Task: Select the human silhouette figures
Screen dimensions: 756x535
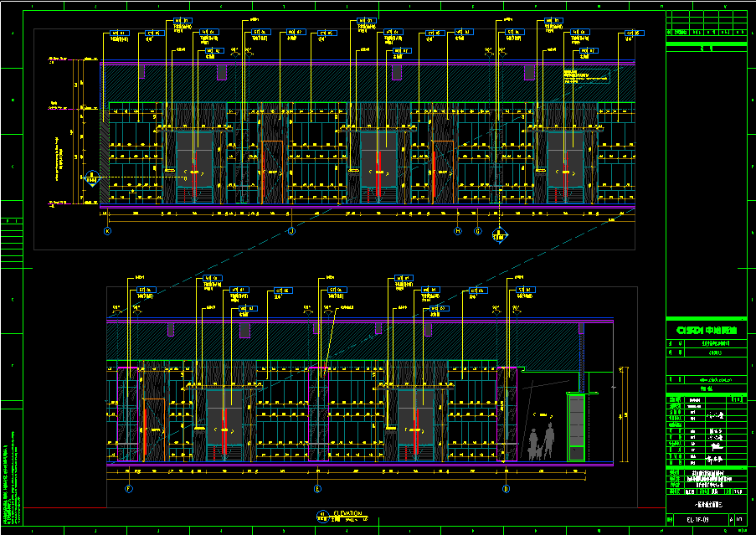Action: point(541,441)
